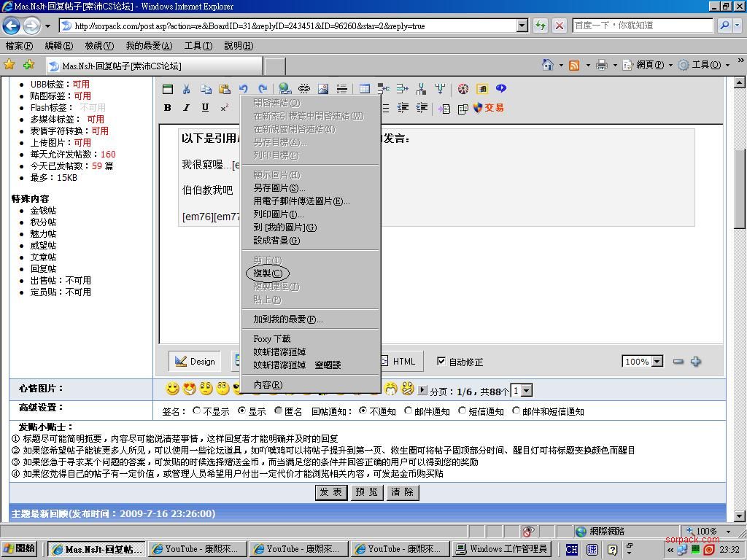This screenshot has height=560, width=747.
Task: Select the 邮件通知 reply notification option
Action: click(x=409, y=411)
